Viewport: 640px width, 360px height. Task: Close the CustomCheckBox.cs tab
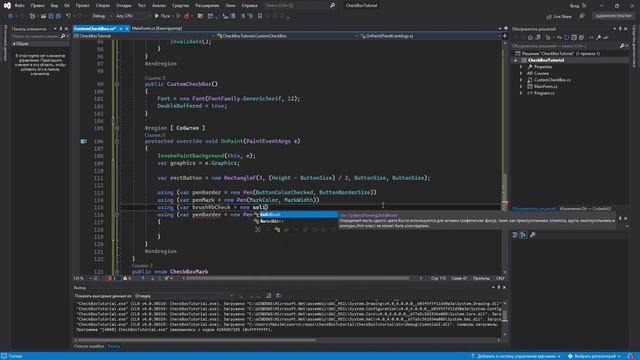pyautogui.click(x=127, y=29)
